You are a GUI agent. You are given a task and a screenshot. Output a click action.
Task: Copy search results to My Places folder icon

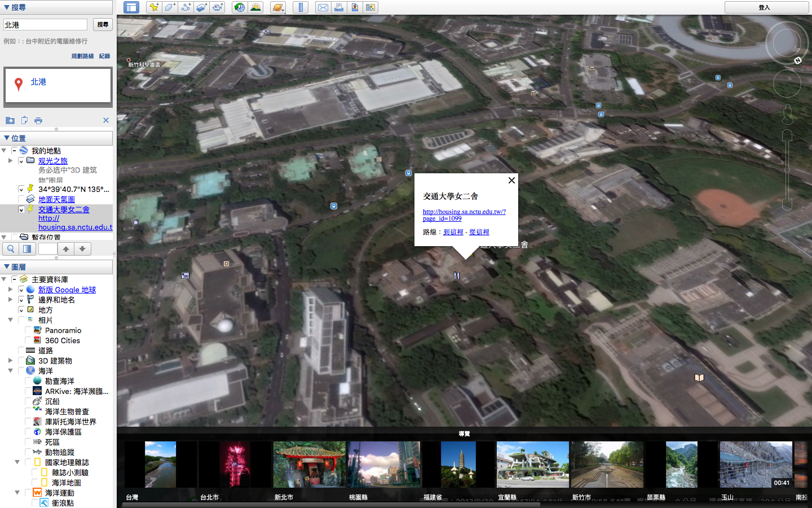click(10, 120)
